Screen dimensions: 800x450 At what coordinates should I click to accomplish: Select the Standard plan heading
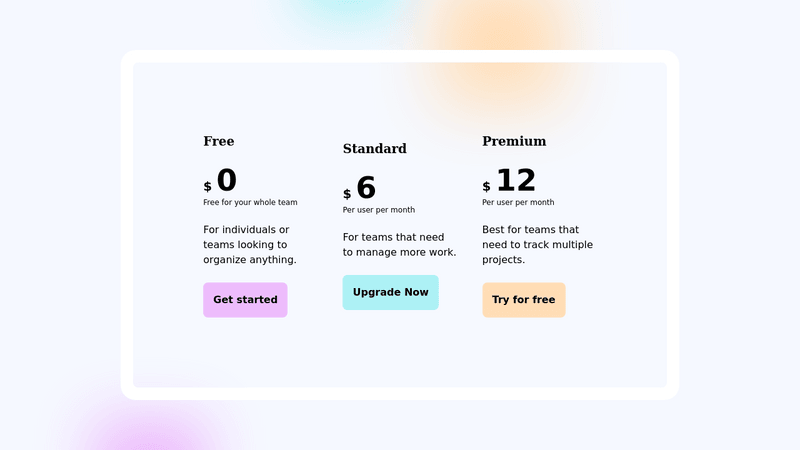[374, 148]
